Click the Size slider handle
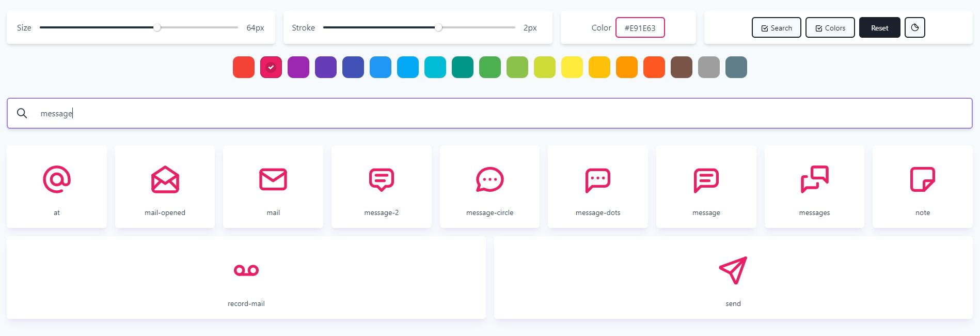Viewport: 980px width, 336px height. [157, 28]
